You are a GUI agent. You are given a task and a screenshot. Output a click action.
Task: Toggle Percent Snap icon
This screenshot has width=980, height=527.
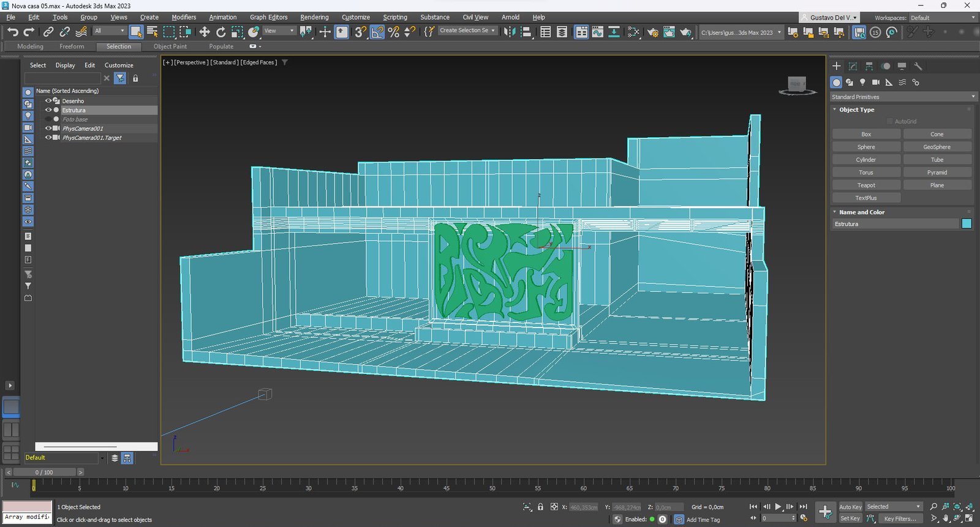pos(394,32)
